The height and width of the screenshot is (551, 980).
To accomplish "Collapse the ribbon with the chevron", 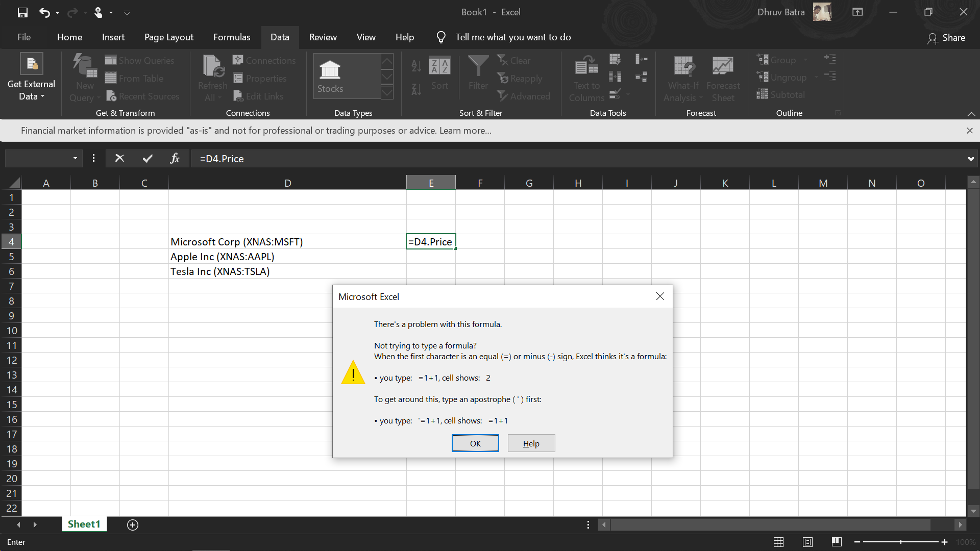I will (971, 113).
